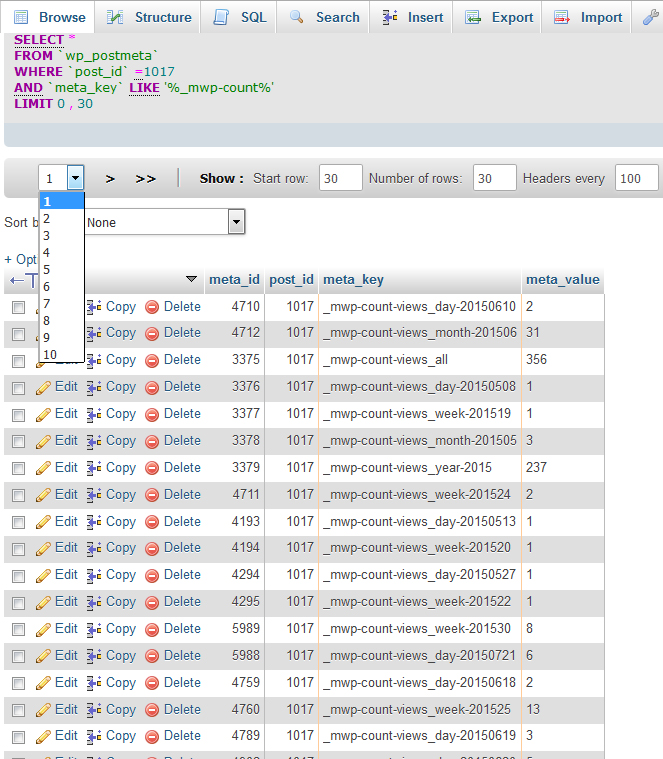Check the row with meta_id 4712

(18, 334)
